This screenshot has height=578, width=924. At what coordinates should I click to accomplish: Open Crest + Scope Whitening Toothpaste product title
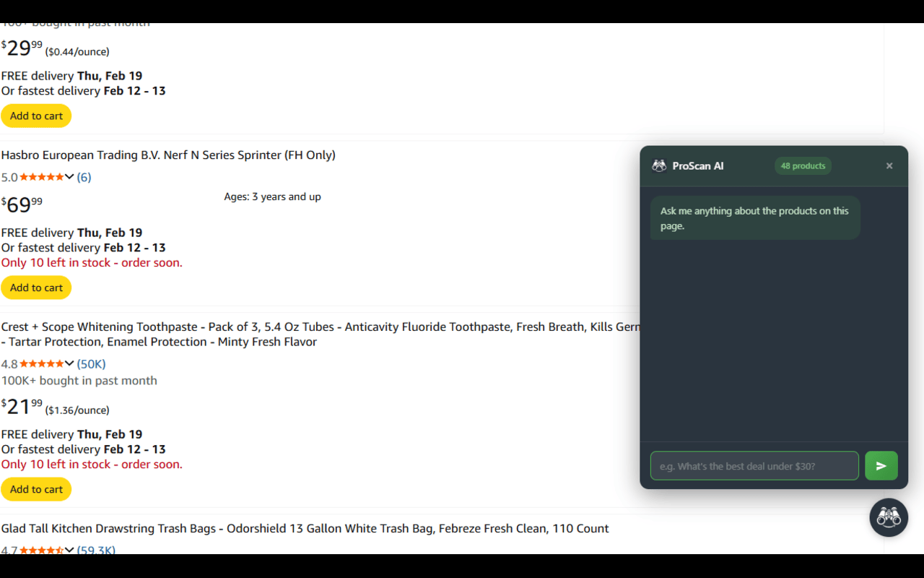(x=321, y=335)
